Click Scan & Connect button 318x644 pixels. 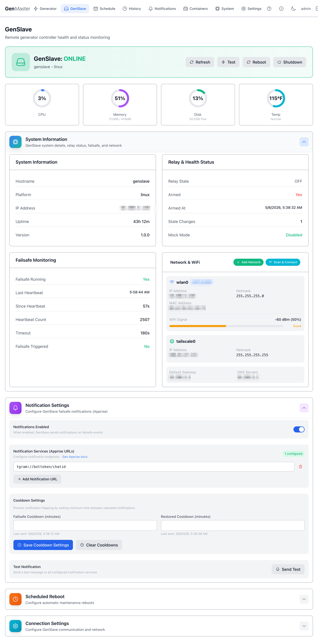click(283, 262)
